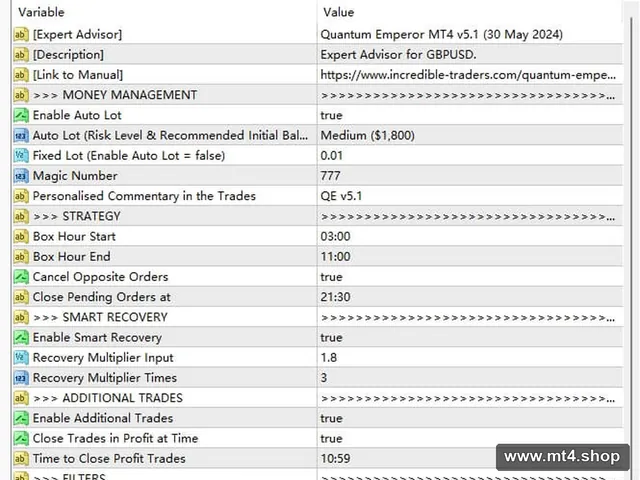Open the Auto Lot Medium ($1,800) dropdown
The height and width of the screenshot is (480, 640).
(x=470, y=136)
